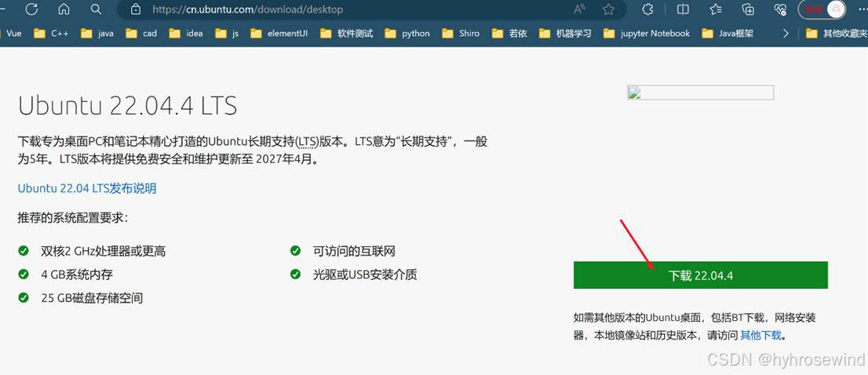
Task: Open 其他收藏夹 other favorites folder
Action: click(x=837, y=33)
